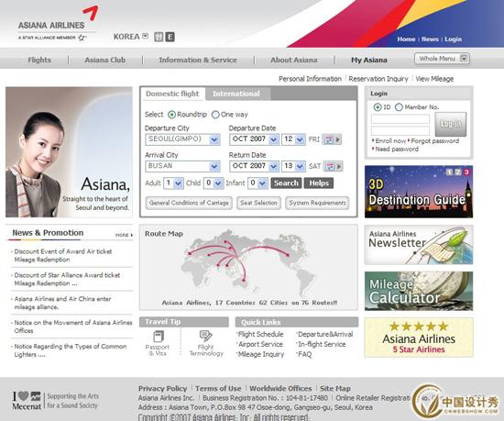Open the Child count dropdown
Screen dimensions: 504x421
click(214, 183)
